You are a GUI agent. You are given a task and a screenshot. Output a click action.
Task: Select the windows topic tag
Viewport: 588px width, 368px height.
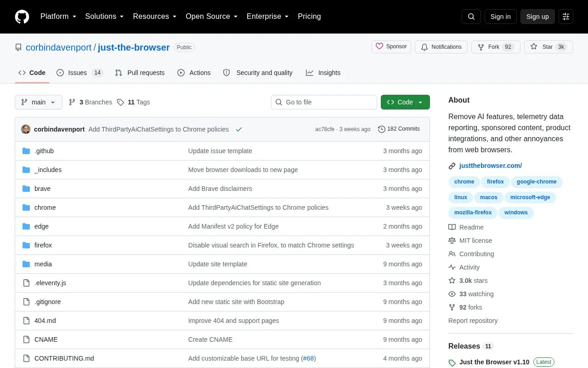pyautogui.click(x=516, y=213)
